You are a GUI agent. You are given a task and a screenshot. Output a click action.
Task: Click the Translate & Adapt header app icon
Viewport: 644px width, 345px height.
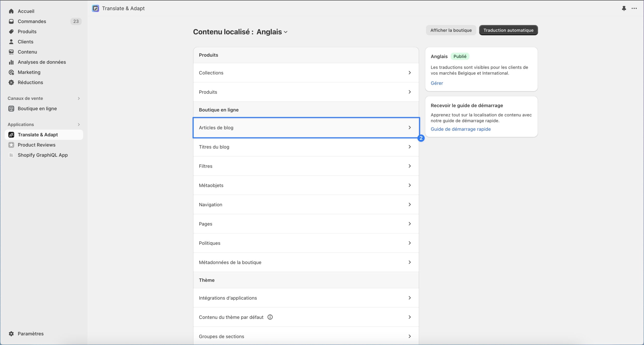[96, 8]
